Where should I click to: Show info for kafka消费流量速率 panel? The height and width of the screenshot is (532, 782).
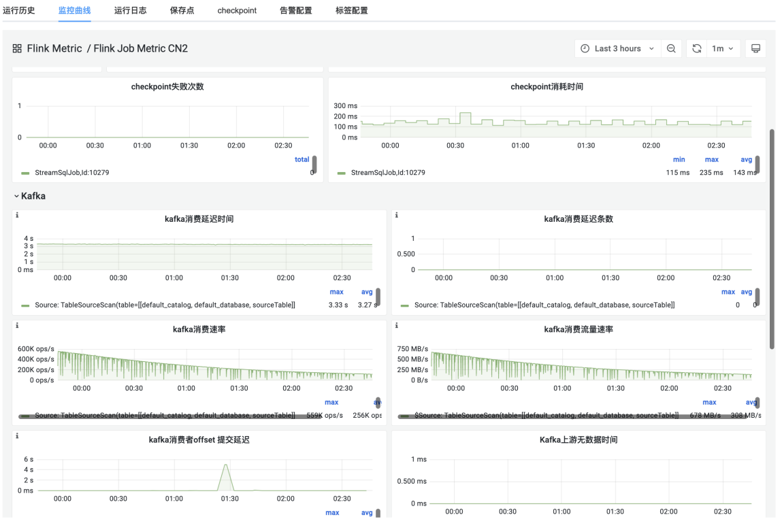397,326
